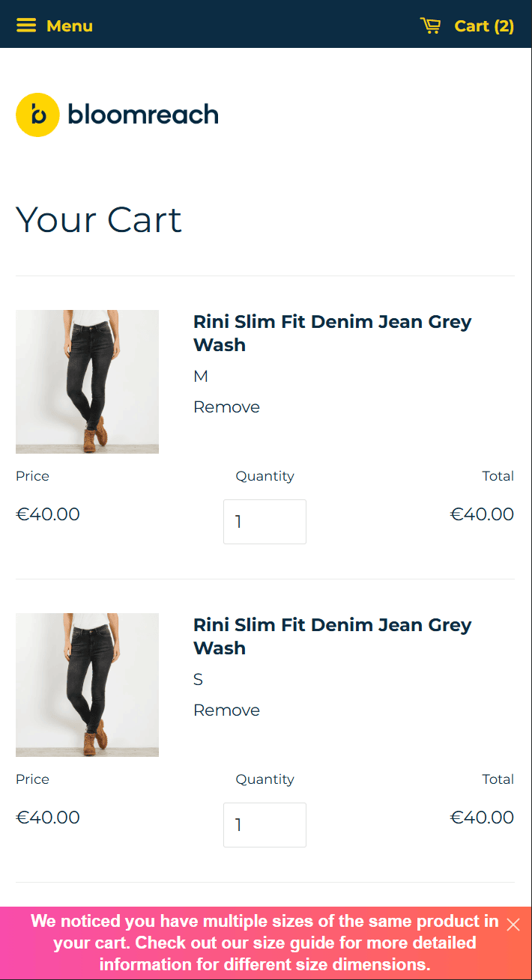532x980 pixels.
Task: Click the M size label
Action: [x=201, y=377]
